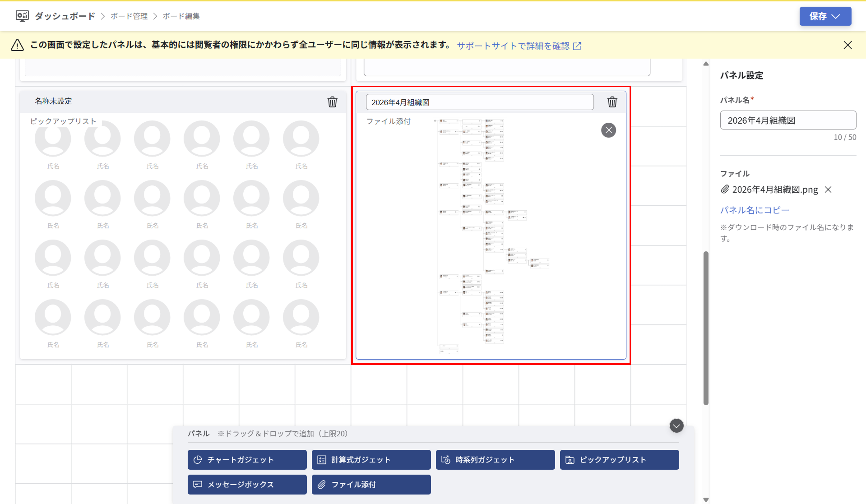Select the 計算式ガジェット panel button
This screenshot has height=504, width=866.
click(371, 460)
